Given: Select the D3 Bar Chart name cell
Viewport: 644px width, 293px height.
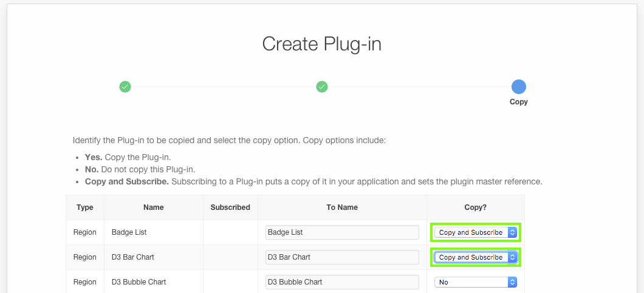Looking at the screenshot, I should point(133,257).
